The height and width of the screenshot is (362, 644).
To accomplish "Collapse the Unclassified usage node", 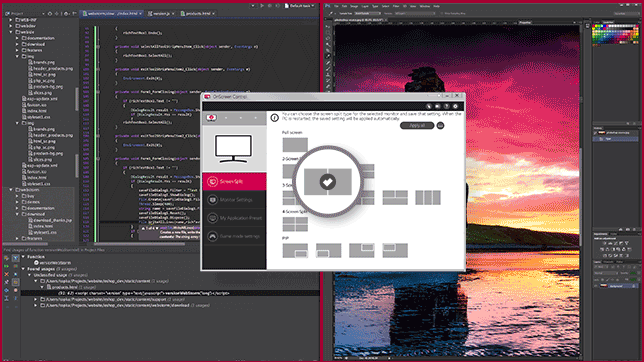I will (x=30, y=275).
